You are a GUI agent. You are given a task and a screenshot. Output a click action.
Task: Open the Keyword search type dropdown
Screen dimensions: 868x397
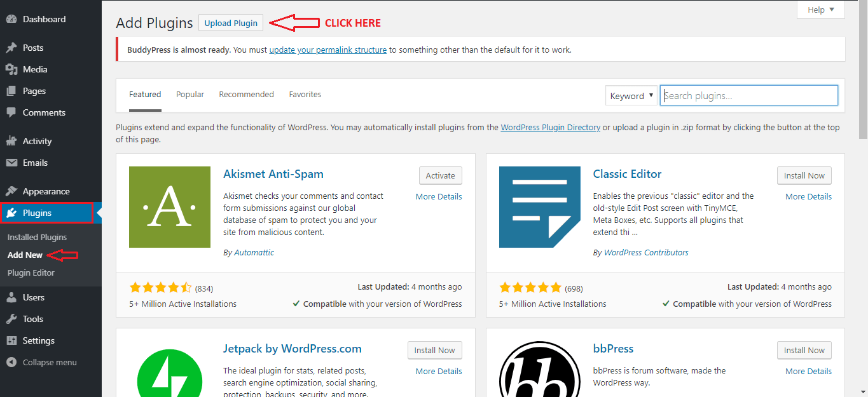pyautogui.click(x=631, y=96)
